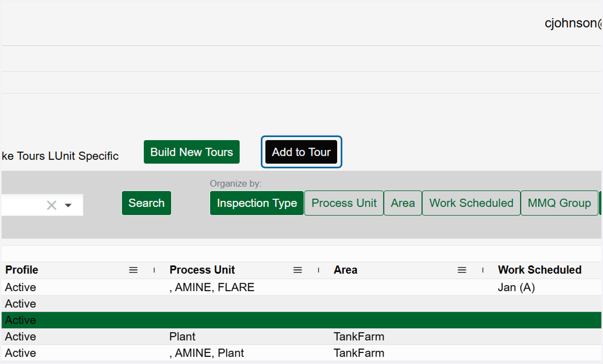Viewport: 603px width, 364px height.
Task: Sort by the Work Scheduled column header
Action: coord(540,270)
